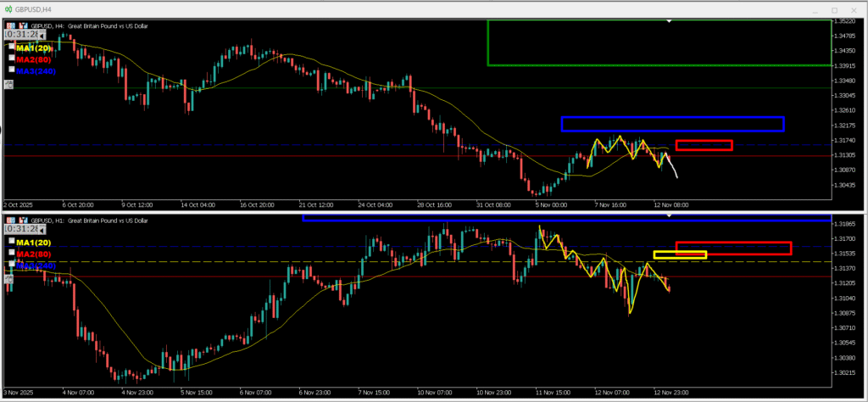Select the red rectangle on the H4 chart
Screen dimensions: 868x402
point(704,140)
